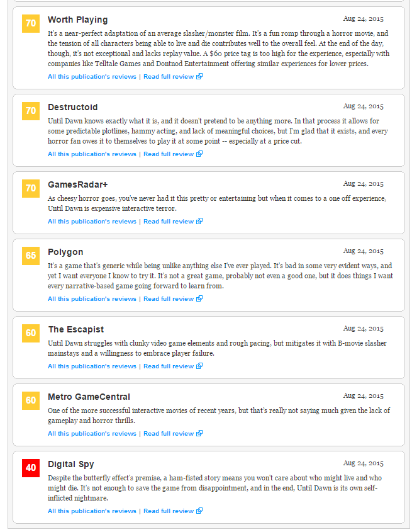View all of The Escapist's reviews

[92, 366]
